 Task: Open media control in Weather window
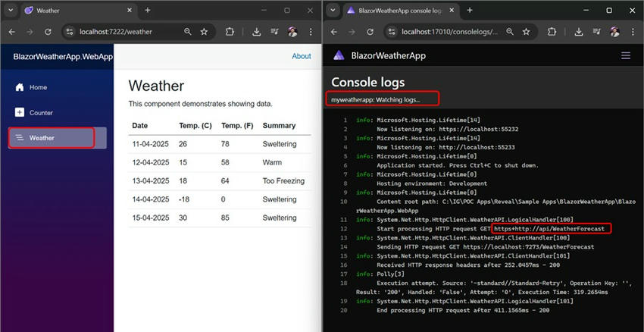274,32
